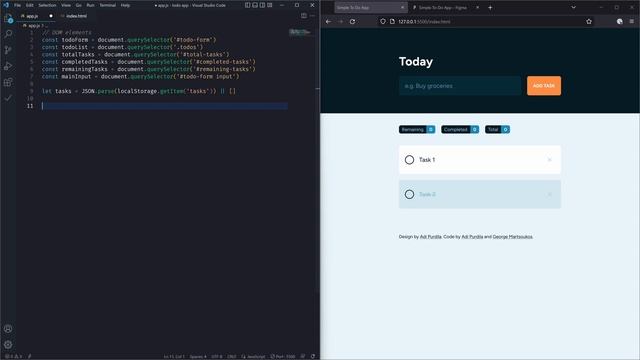
Task: Close the Figma browser tab
Action: [x=478, y=7]
